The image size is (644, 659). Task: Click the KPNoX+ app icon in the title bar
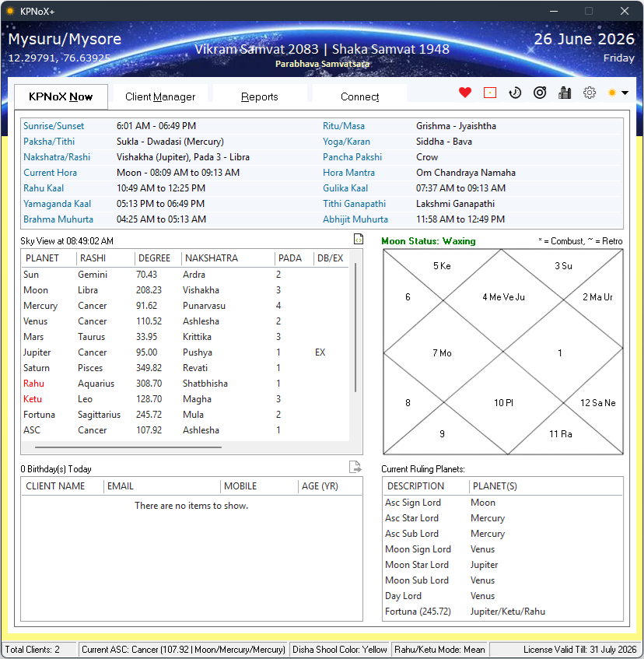[x=11, y=12]
